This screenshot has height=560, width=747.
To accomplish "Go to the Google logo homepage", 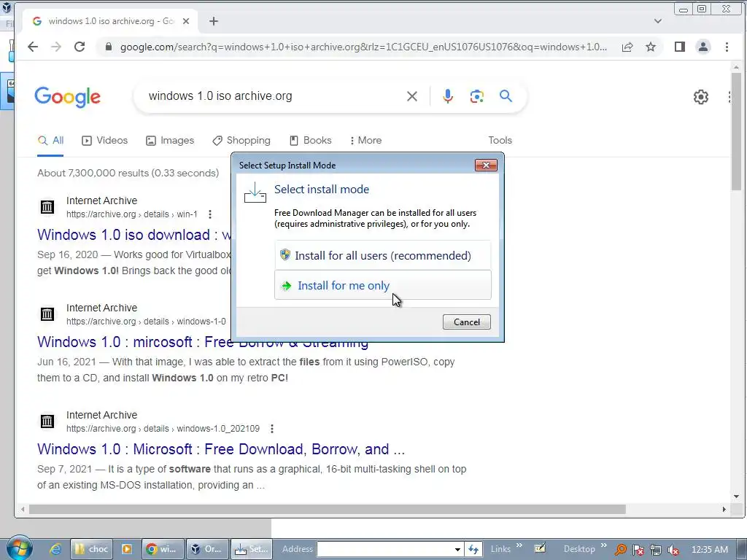I will (68, 97).
